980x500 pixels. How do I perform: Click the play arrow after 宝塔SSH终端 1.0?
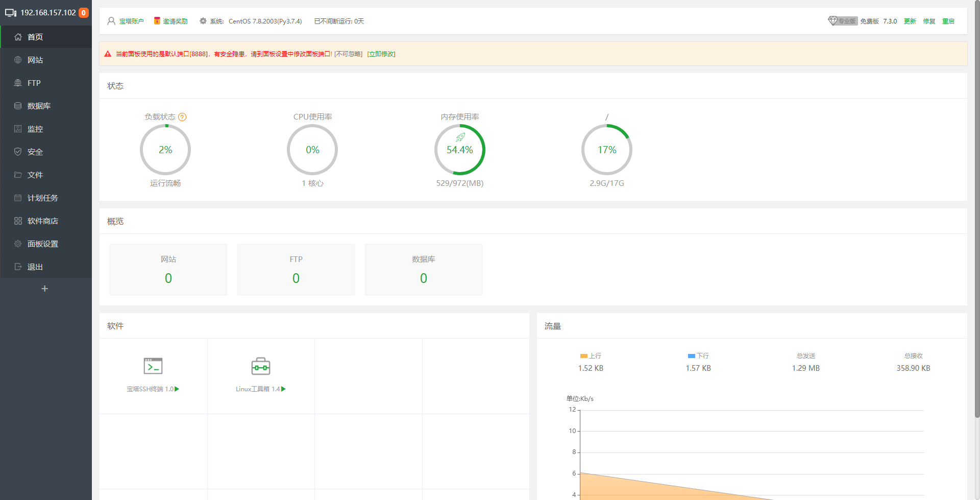177,389
